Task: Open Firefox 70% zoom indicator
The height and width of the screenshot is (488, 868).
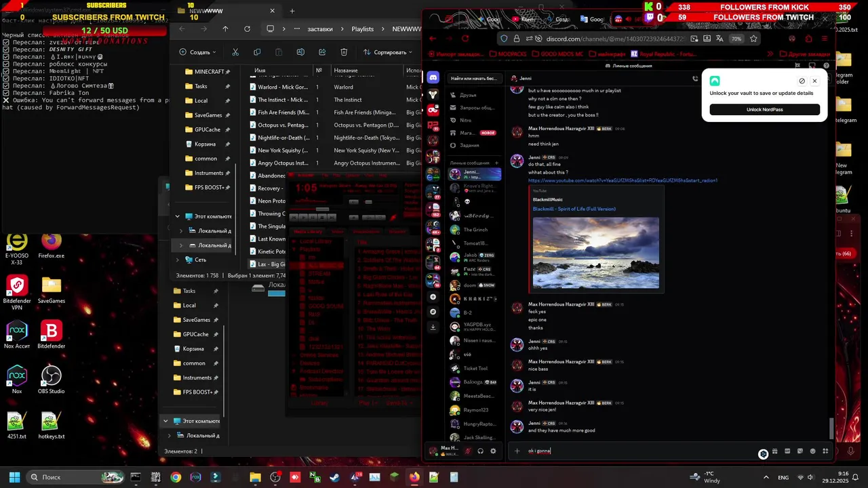Action: point(736,39)
